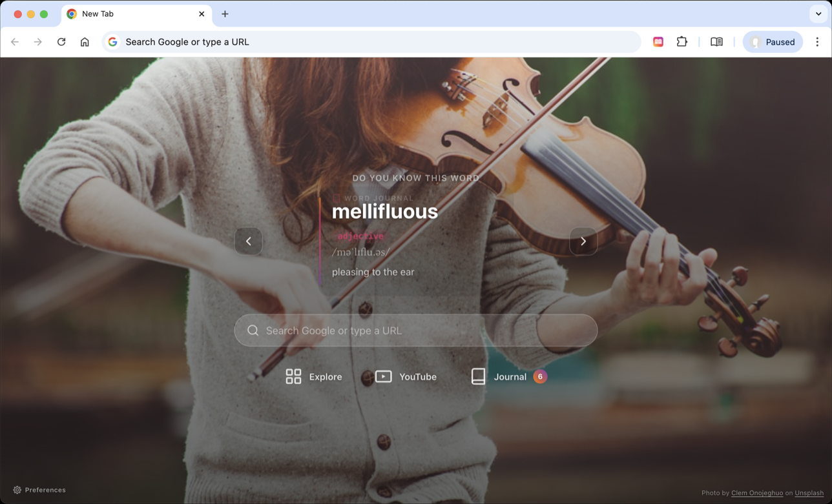Open the Journal shortcut with badge 6
The image size is (832, 504).
pyautogui.click(x=510, y=376)
